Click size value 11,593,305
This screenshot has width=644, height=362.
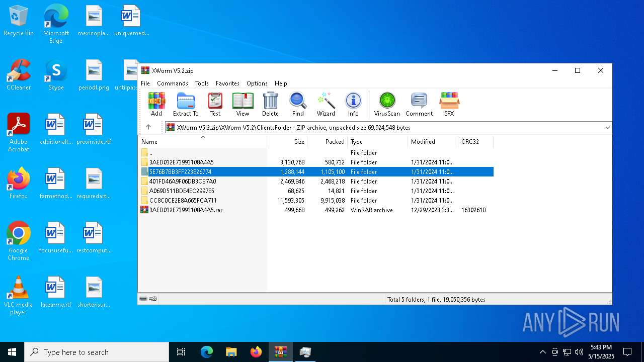(291, 201)
